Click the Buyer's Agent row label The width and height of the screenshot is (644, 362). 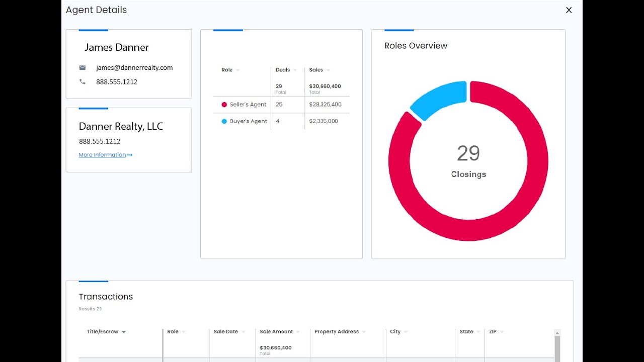click(249, 121)
